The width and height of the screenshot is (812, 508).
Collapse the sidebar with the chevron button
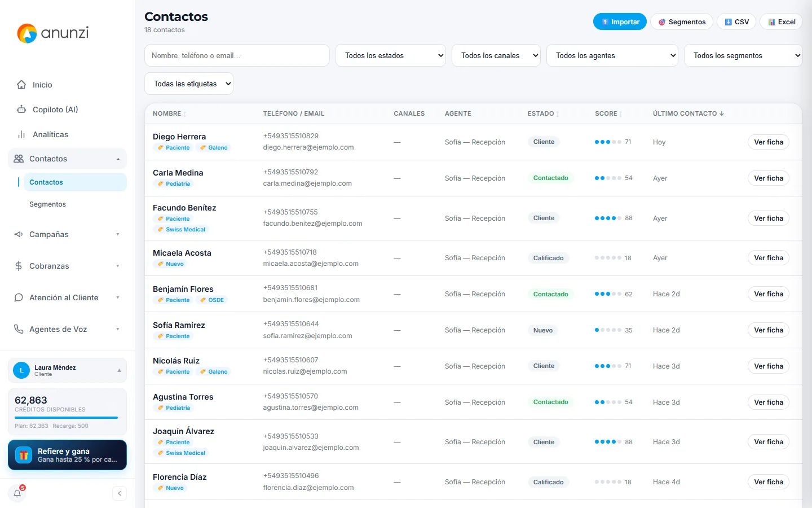[120, 493]
